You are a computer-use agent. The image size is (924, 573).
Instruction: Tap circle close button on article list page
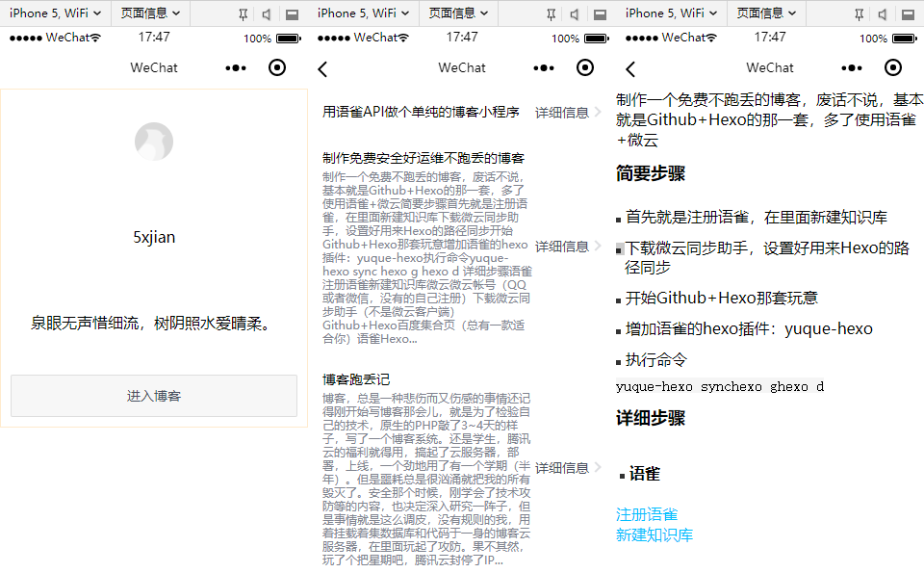tap(585, 67)
